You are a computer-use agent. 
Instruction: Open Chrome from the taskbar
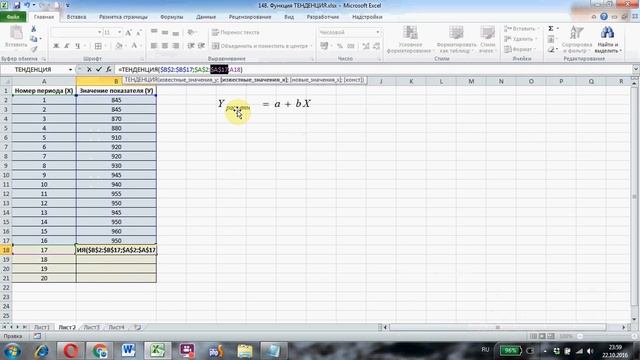(x=99, y=351)
